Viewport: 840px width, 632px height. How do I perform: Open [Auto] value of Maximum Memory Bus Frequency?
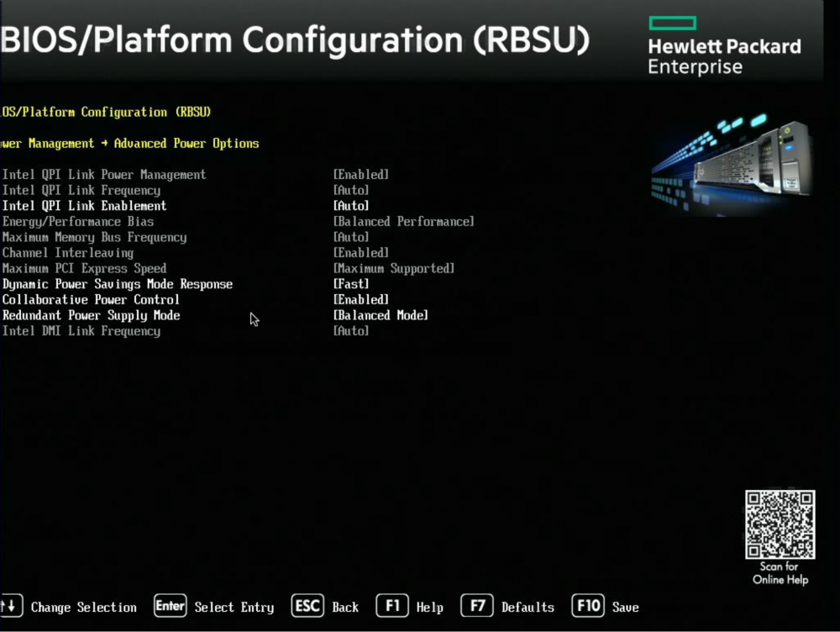pyautogui.click(x=351, y=237)
